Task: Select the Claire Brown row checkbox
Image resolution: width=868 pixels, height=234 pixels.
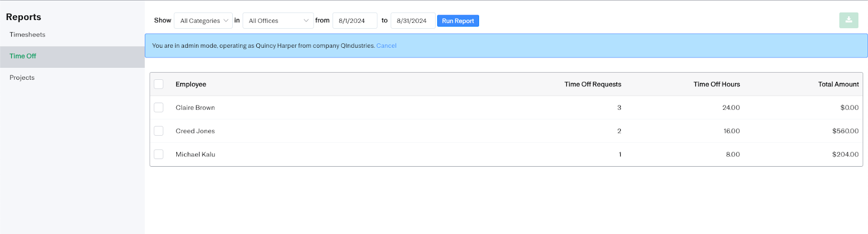Action: coord(158,107)
